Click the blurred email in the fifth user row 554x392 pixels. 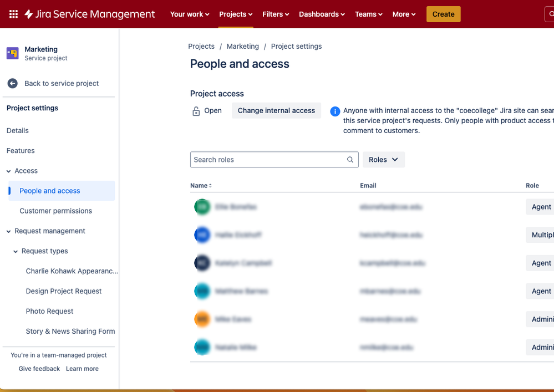(x=388, y=319)
